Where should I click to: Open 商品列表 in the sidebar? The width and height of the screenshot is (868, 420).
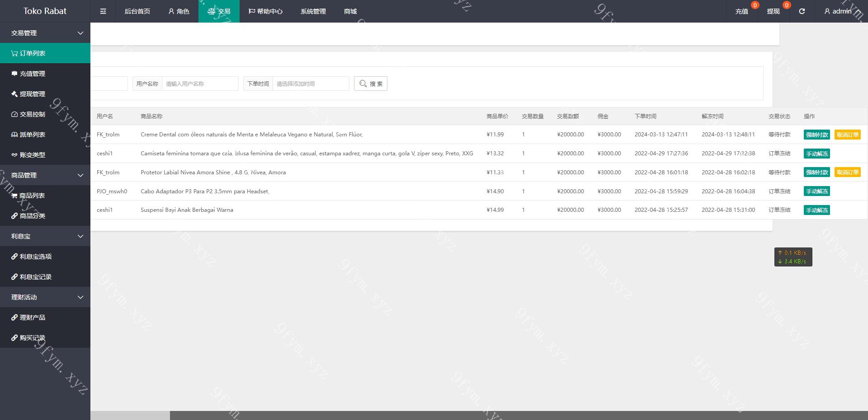45,196
